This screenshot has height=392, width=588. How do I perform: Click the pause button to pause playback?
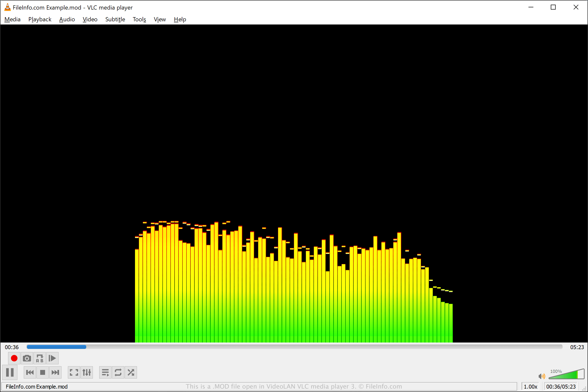pyautogui.click(x=11, y=373)
